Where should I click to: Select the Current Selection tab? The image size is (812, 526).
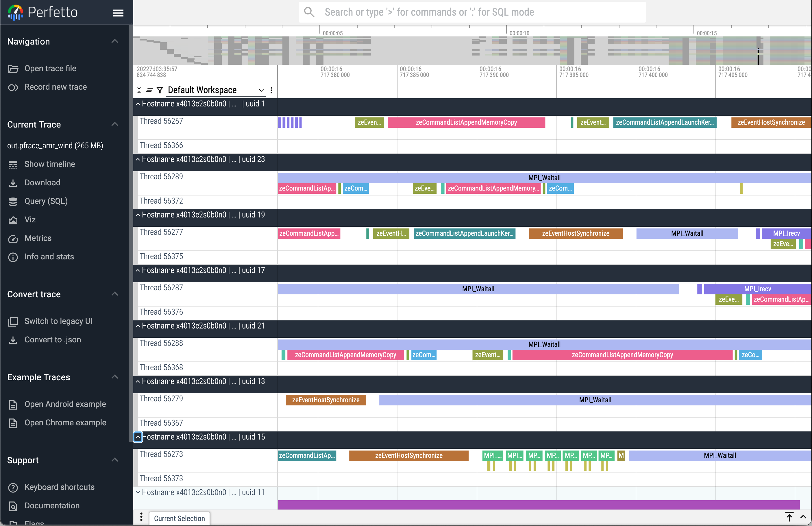[x=180, y=518]
